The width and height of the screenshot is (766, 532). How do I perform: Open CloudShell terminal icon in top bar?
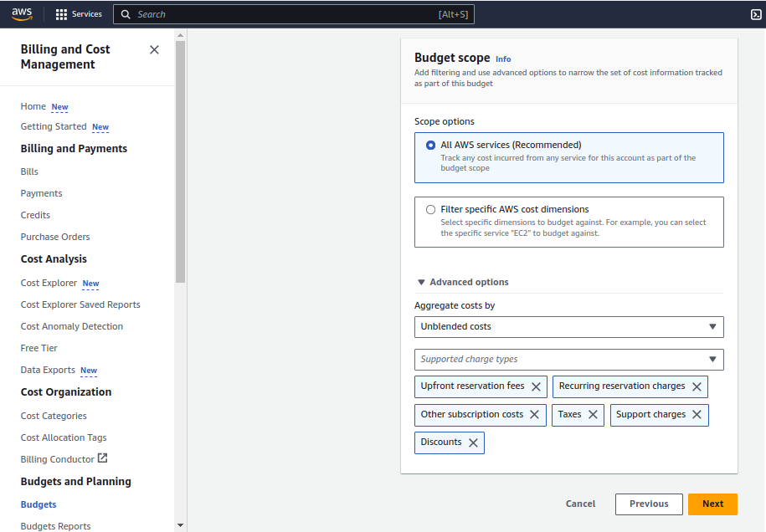(x=756, y=14)
